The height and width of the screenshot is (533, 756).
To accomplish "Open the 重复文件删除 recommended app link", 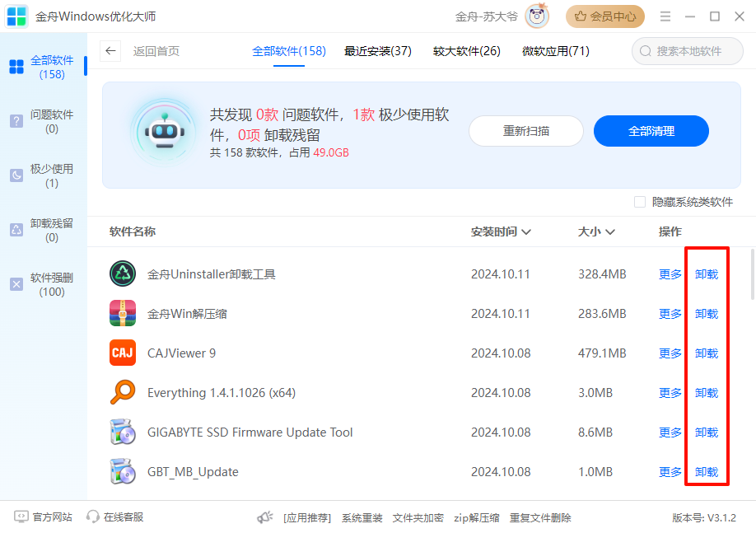I will 540,517.
